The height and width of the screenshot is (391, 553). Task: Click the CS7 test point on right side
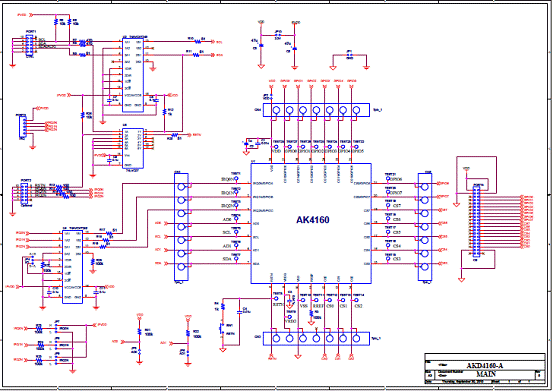(x=388, y=205)
